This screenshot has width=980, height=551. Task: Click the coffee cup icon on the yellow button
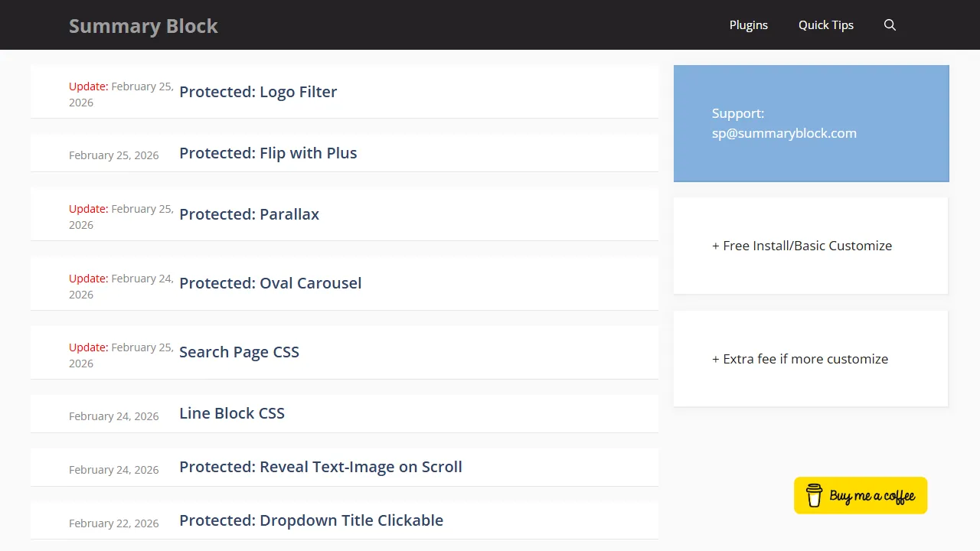(x=813, y=495)
